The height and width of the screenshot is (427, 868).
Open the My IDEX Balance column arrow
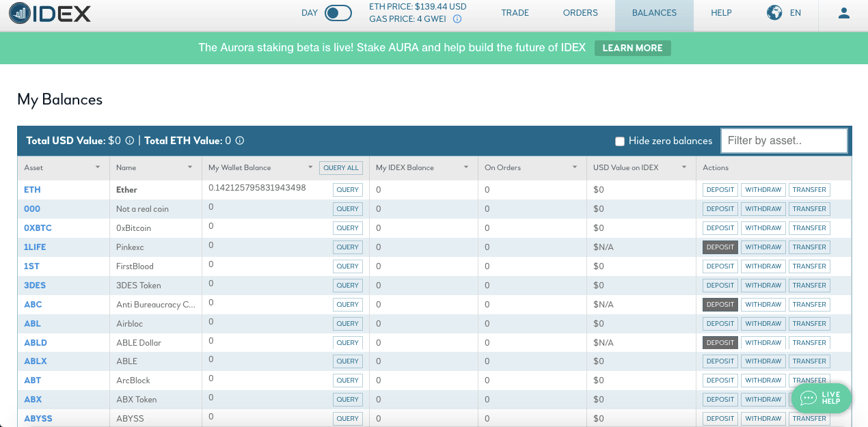click(466, 167)
